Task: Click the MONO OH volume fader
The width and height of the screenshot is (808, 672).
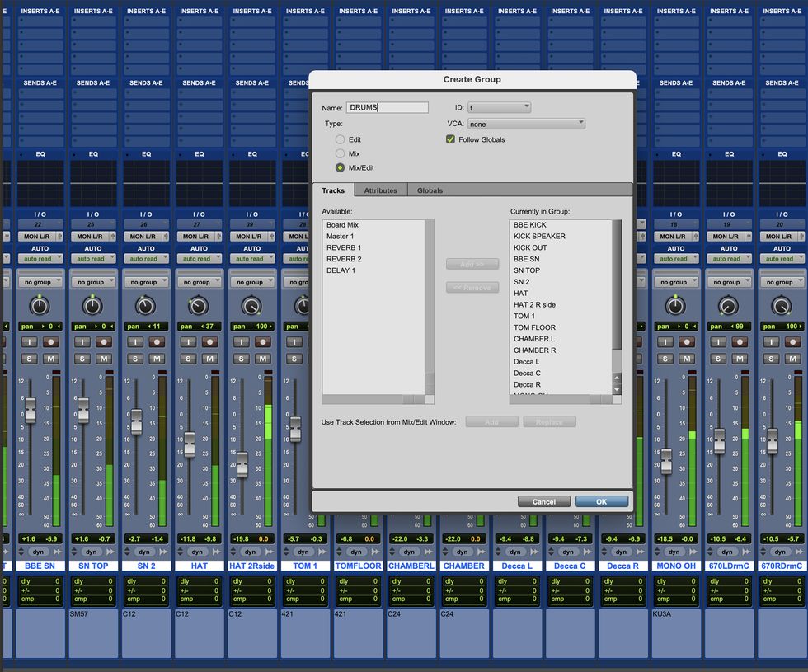Action: tap(666, 461)
